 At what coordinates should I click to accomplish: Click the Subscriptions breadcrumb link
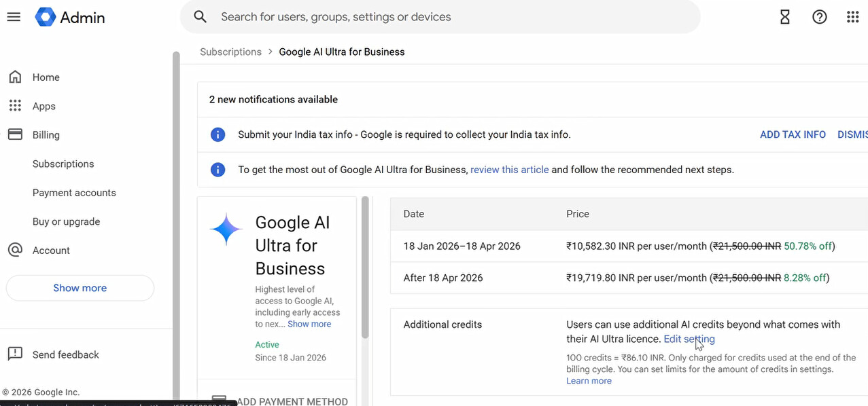pyautogui.click(x=231, y=52)
